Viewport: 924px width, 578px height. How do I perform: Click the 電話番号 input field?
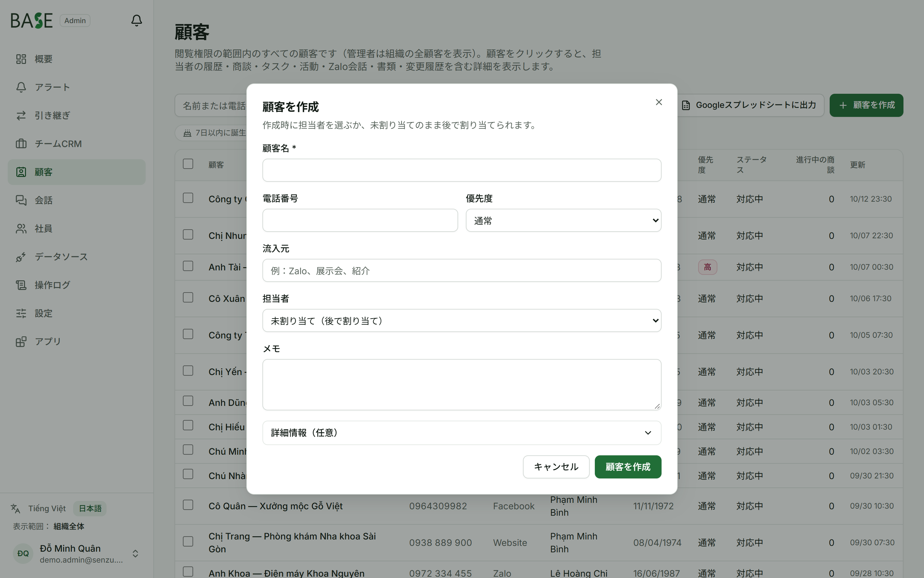coord(360,220)
